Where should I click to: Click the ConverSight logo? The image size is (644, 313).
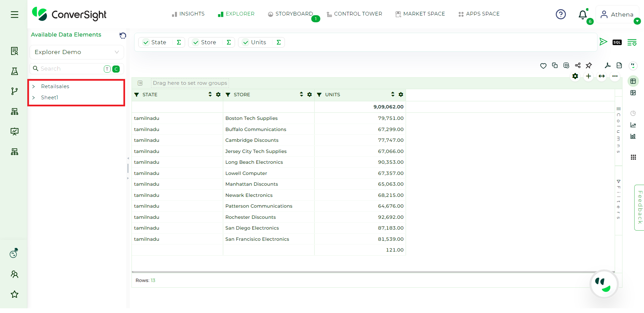click(69, 14)
